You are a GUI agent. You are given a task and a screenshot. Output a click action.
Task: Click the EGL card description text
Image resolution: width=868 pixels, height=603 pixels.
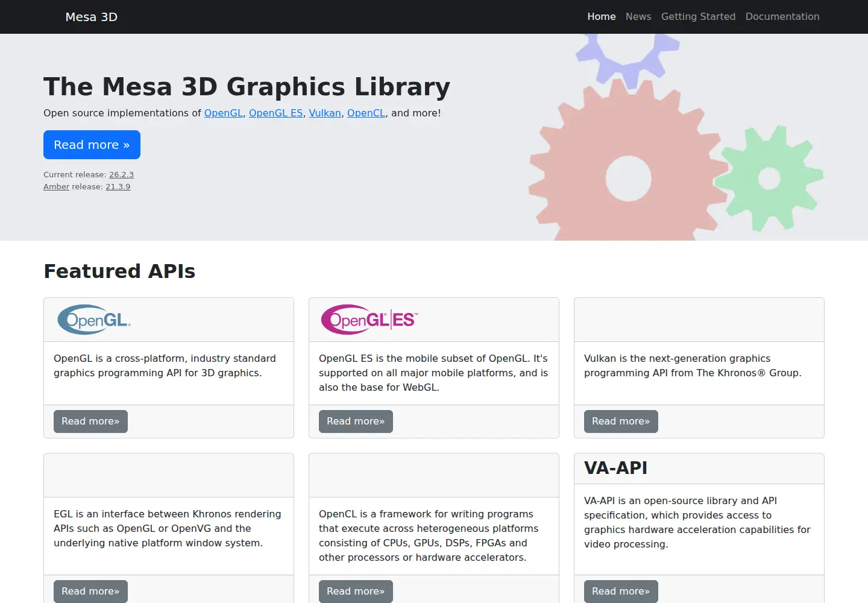tap(168, 529)
